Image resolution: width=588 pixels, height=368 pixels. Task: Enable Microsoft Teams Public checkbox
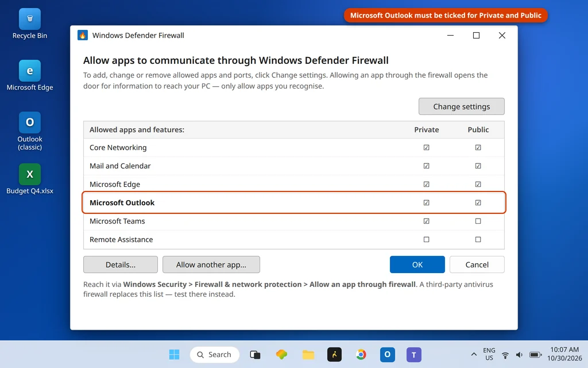[x=478, y=221]
